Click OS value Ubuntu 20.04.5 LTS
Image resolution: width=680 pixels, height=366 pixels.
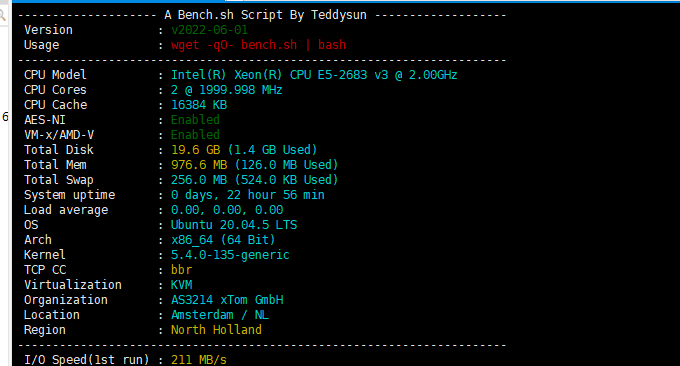coord(234,225)
